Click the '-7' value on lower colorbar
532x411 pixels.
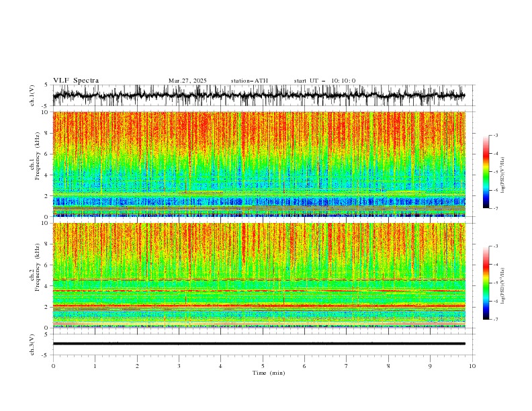[x=495, y=319]
